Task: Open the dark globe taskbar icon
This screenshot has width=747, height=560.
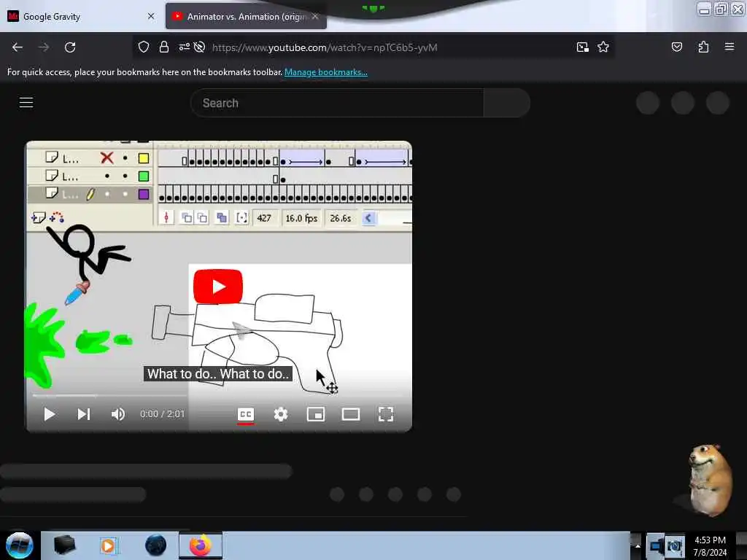Action: point(155,545)
